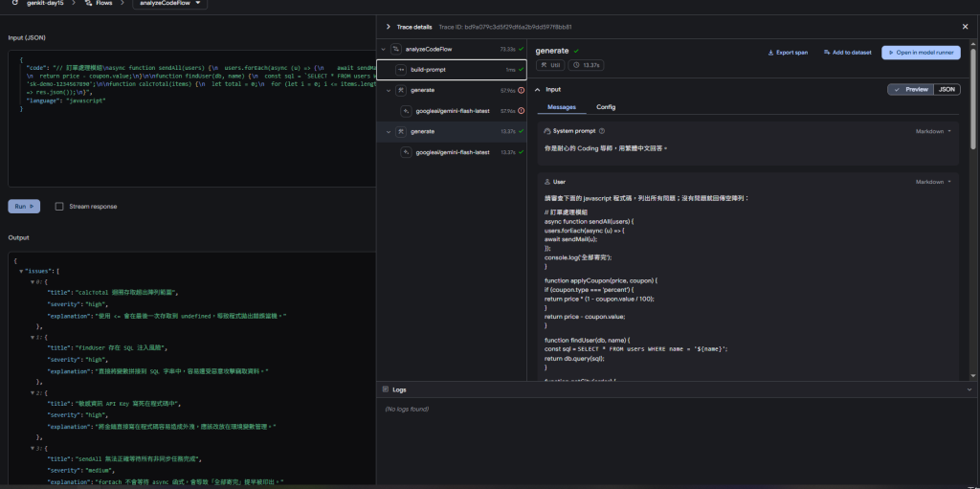Click the 1ms duration on build-prompt

pyautogui.click(x=511, y=70)
